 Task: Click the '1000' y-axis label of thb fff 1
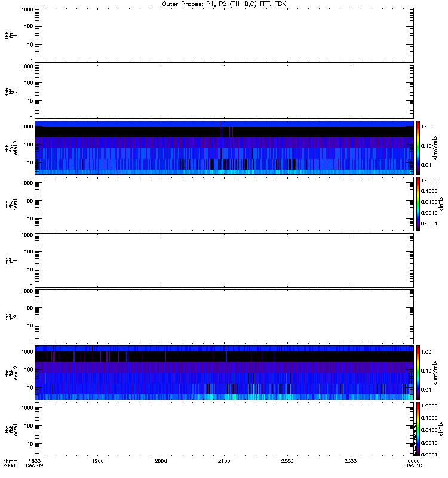(27, 10)
